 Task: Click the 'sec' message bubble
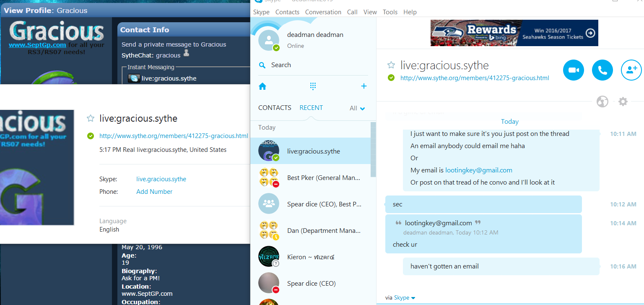[x=483, y=204]
